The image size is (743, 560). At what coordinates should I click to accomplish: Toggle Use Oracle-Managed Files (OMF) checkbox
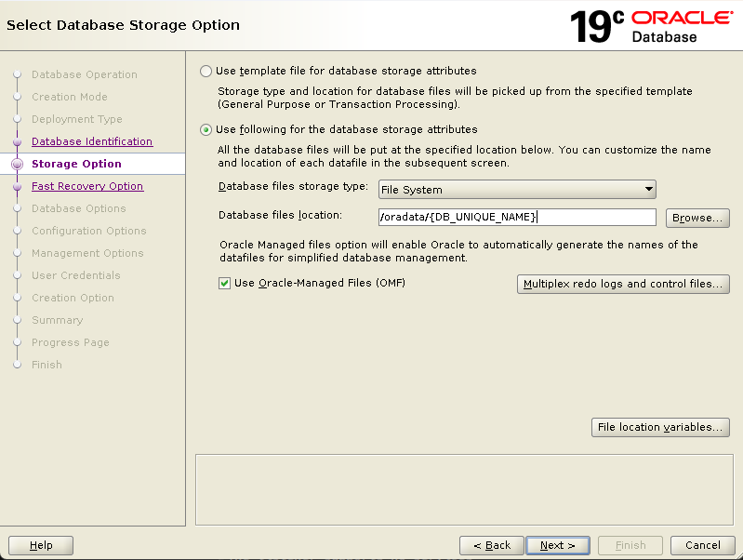[225, 284]
